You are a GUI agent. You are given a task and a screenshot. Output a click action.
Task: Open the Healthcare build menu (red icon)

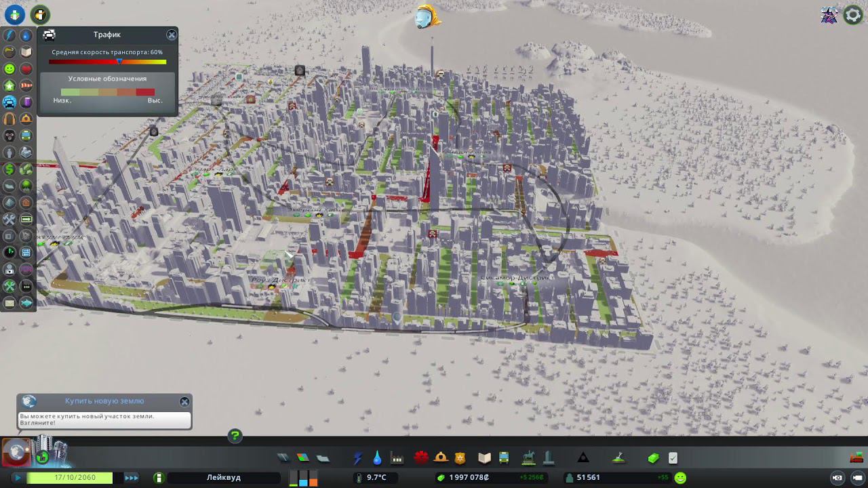(421, 458)
